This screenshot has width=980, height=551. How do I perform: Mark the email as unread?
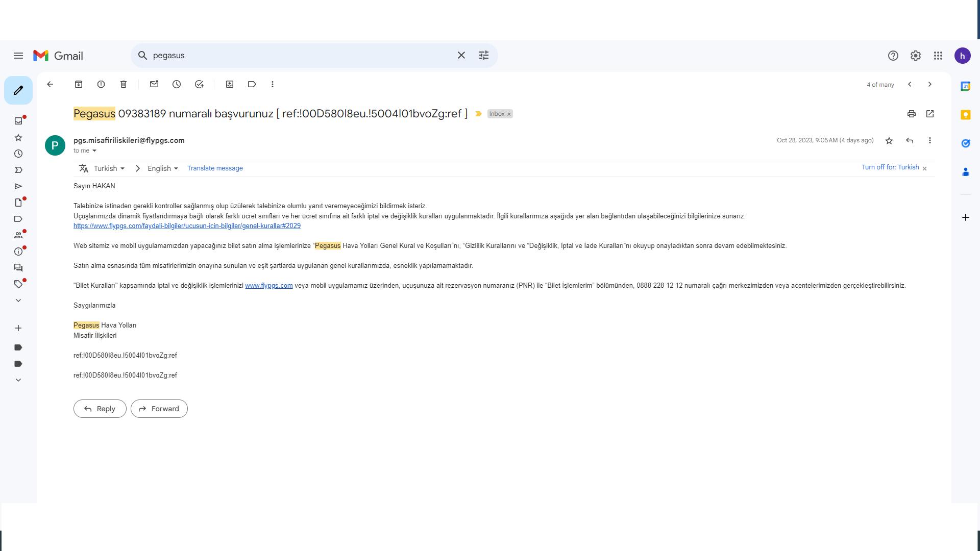(154, 84)
